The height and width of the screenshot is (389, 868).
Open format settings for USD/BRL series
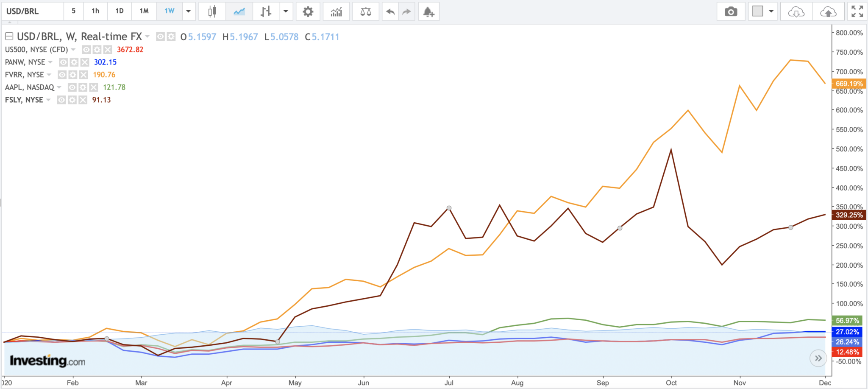[x=171, y=36]
